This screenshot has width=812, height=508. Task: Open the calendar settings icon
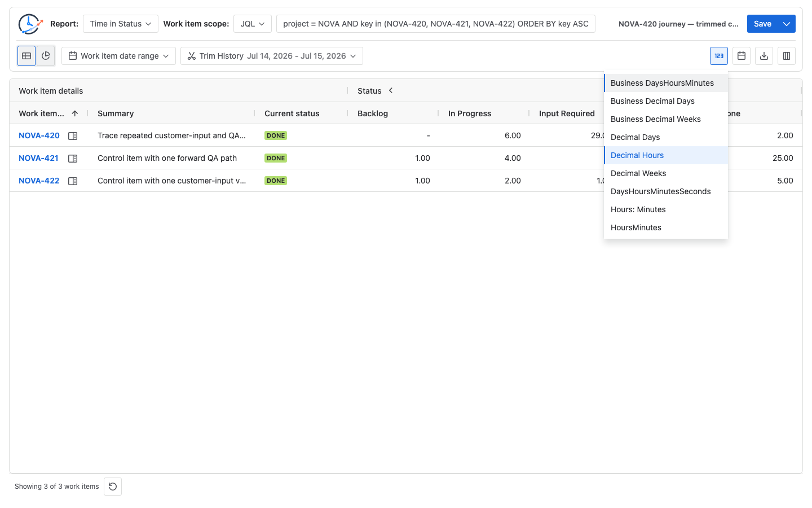pyautogui.click(x=742, y=56)
